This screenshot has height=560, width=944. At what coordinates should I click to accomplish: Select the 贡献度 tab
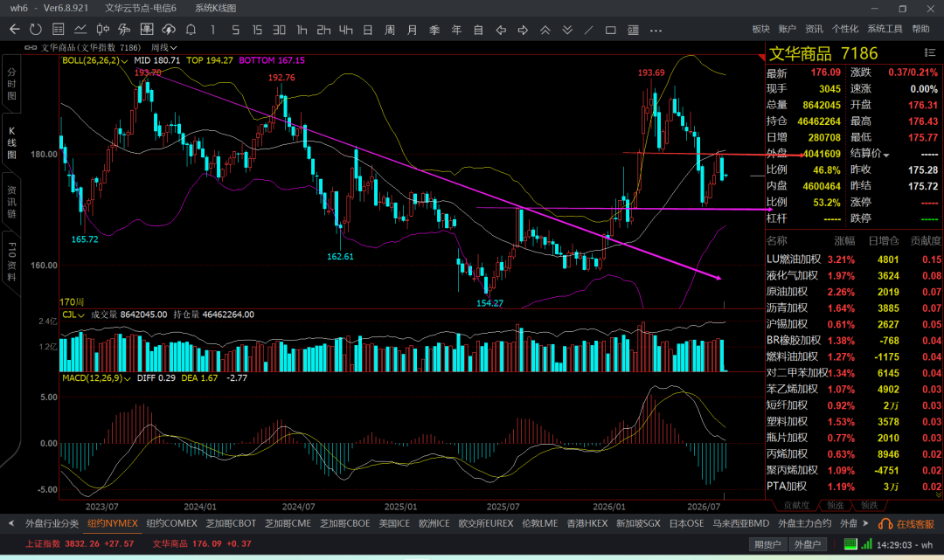(x=796, y=505)
